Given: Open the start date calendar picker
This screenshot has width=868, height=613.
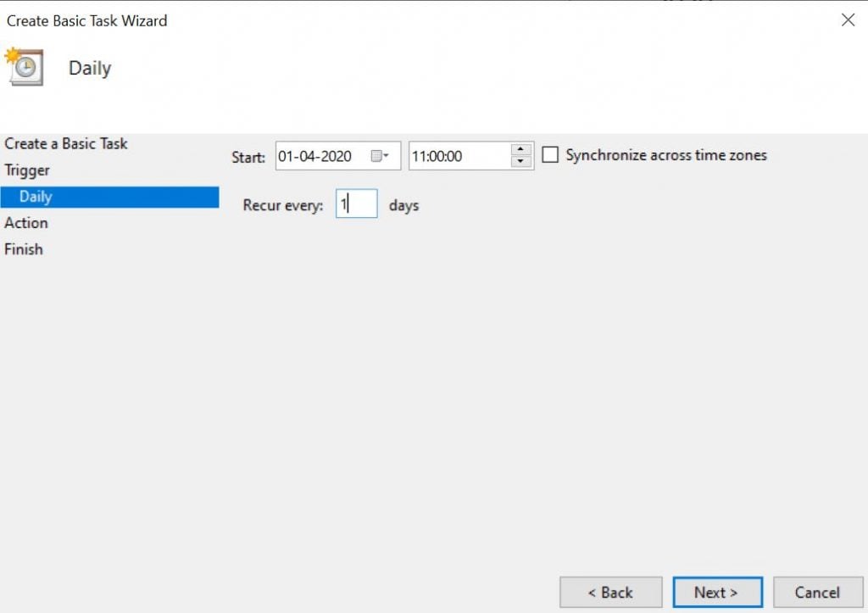Looking at the screenshot, I should point(380,156).
